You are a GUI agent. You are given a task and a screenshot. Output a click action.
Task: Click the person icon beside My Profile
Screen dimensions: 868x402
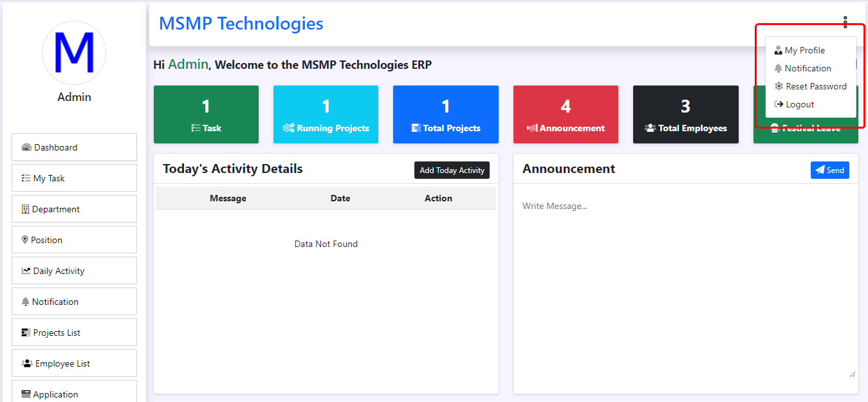point(779,50)
